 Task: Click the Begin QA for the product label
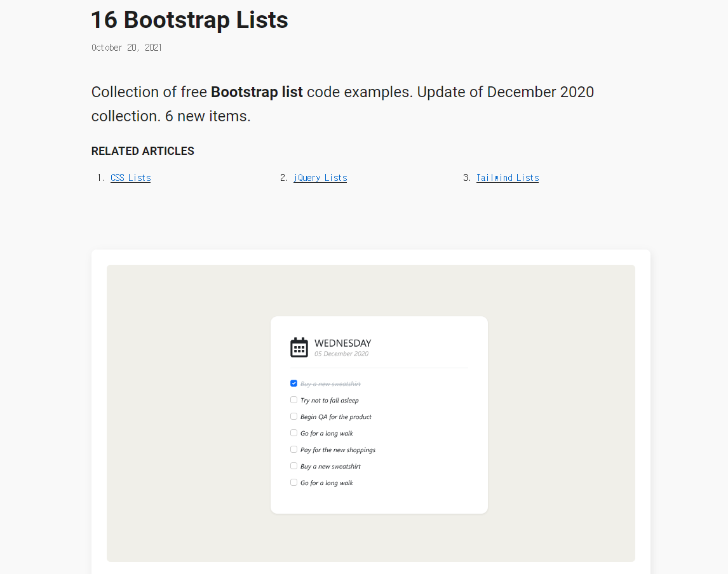(336, 417)
